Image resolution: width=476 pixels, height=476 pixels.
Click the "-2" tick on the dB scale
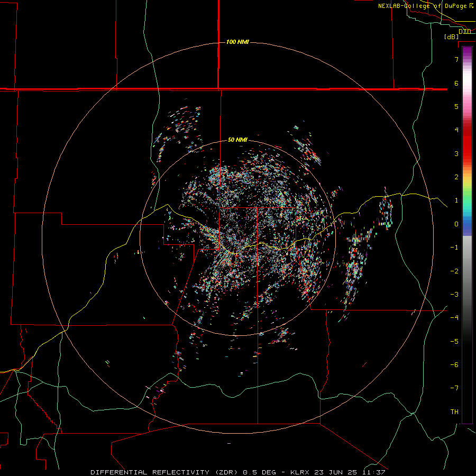(454, 271)
